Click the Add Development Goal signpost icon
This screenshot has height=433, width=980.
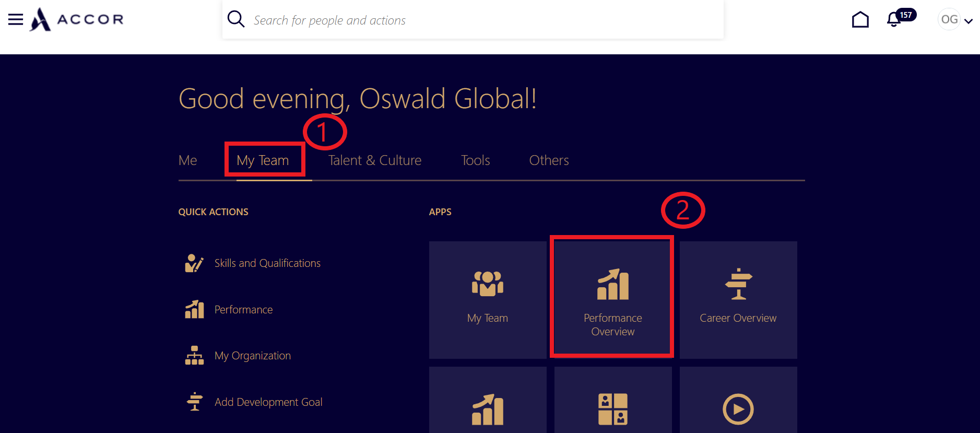point(195,402)
